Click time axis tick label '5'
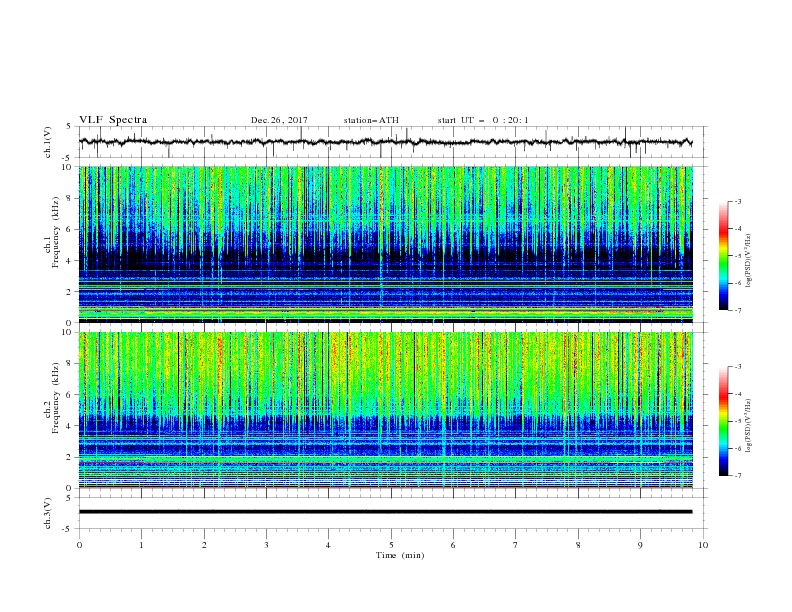The height and width of the screenshot is (612, 792). pos(391,545)
